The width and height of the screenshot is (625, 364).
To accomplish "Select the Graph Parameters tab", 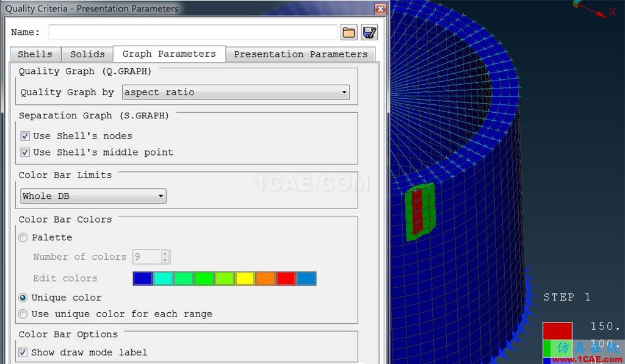I will (x=169, y=54).
